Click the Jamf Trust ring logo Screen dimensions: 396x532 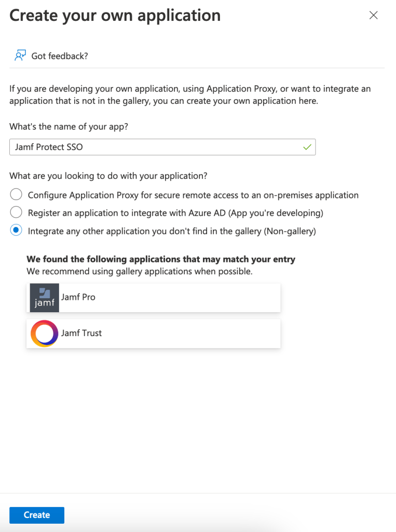coord(45,334)
